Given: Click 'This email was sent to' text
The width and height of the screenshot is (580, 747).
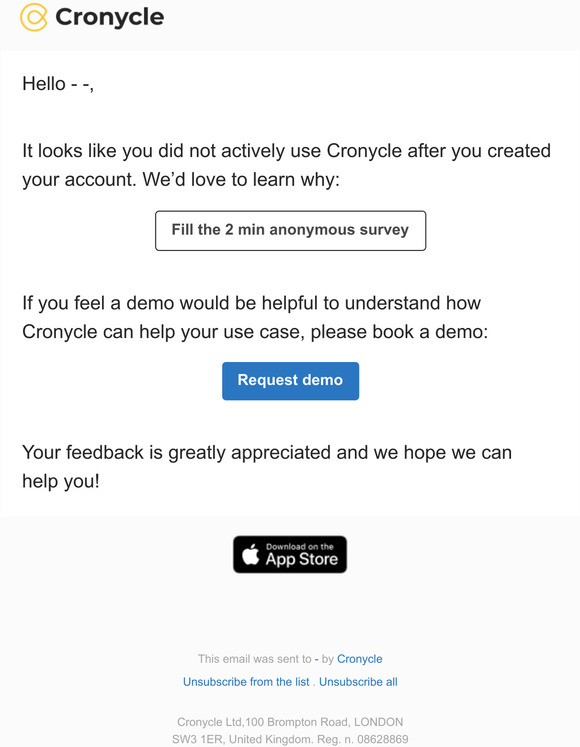Looking at the screenshot, I should click(254, 659).
